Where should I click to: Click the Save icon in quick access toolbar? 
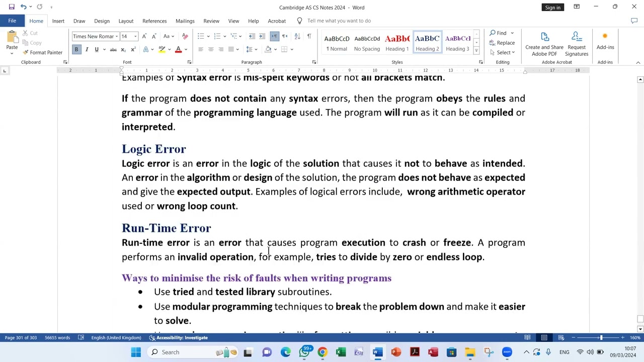(x=12, y=7)
